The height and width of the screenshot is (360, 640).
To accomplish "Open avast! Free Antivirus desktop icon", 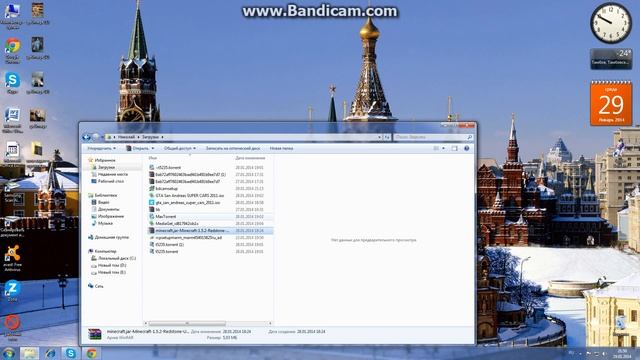I will (12, 258).
